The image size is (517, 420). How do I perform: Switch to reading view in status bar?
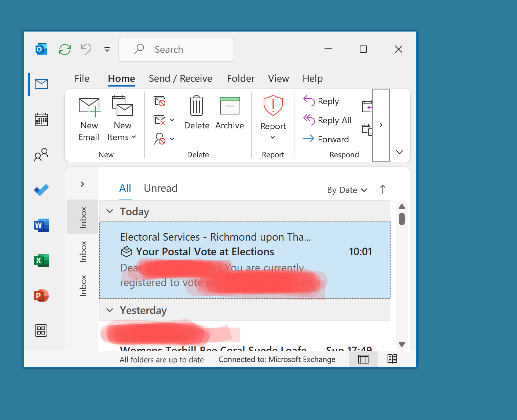392,359
